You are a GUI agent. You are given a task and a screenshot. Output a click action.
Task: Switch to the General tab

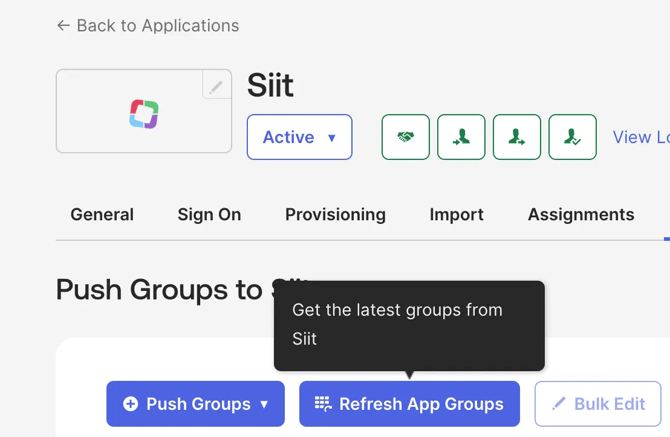[102, 214]
